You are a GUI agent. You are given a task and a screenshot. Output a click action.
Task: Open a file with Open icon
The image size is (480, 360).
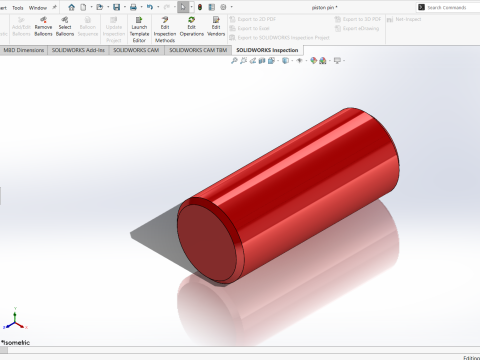(100, 7)
